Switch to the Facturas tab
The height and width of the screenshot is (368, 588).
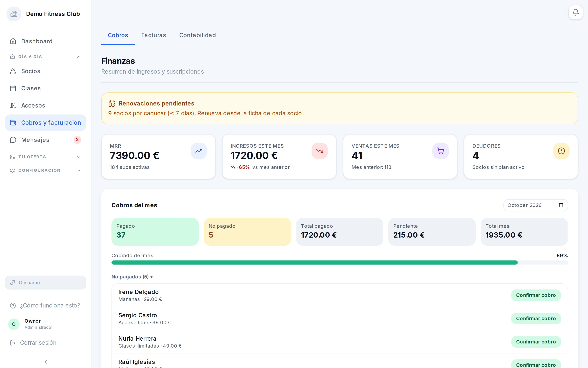click(x=154, y=35)
